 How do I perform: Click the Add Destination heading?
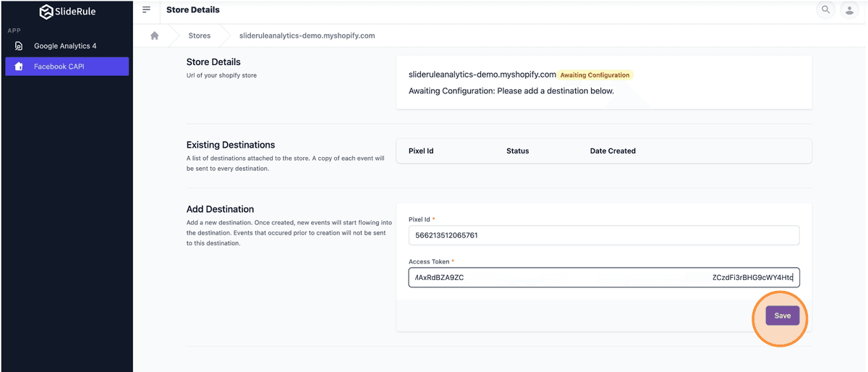pyautogui.click(x=220, y=209)
